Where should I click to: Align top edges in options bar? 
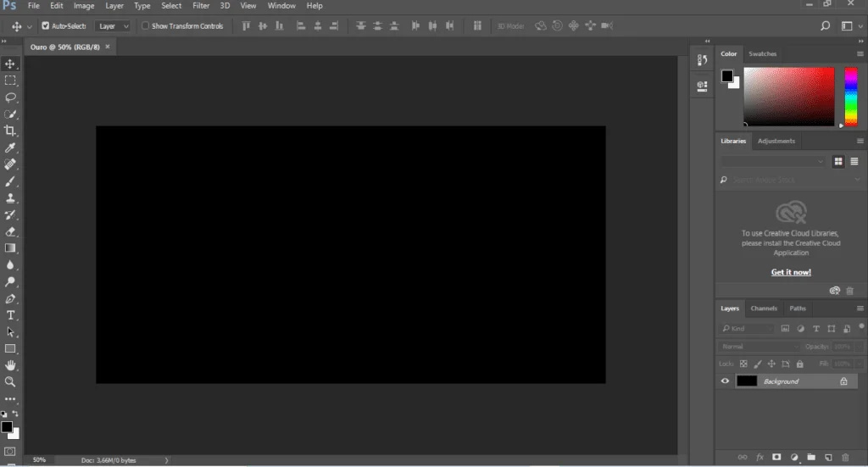pyautogui.click(x=247, y=25)
